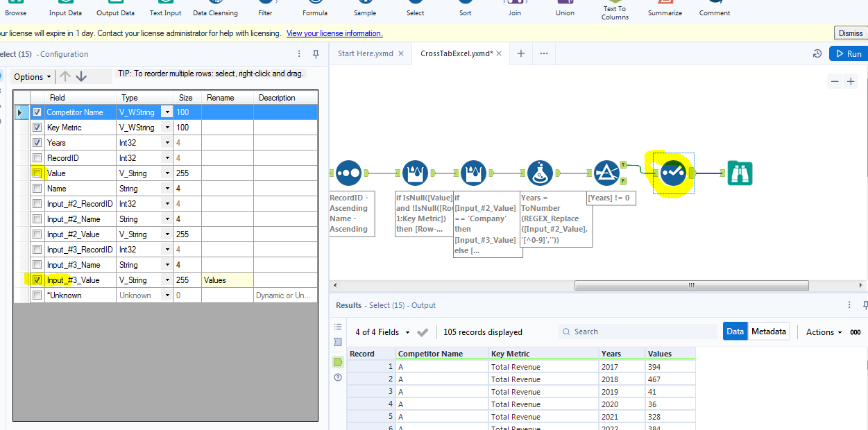Screen dimensions: 868x430
Task: Switch to the Start Here.yxmd tab
Action: pos(366,52)
